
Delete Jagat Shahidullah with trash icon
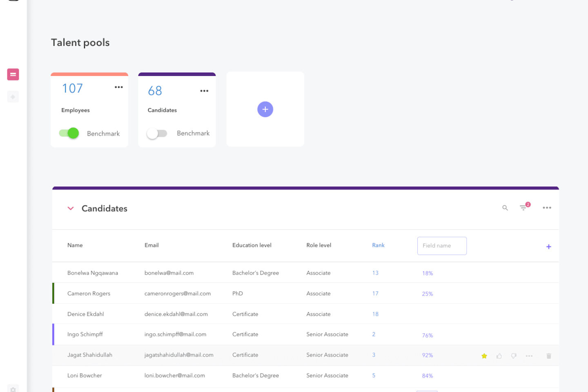point(549,356)
